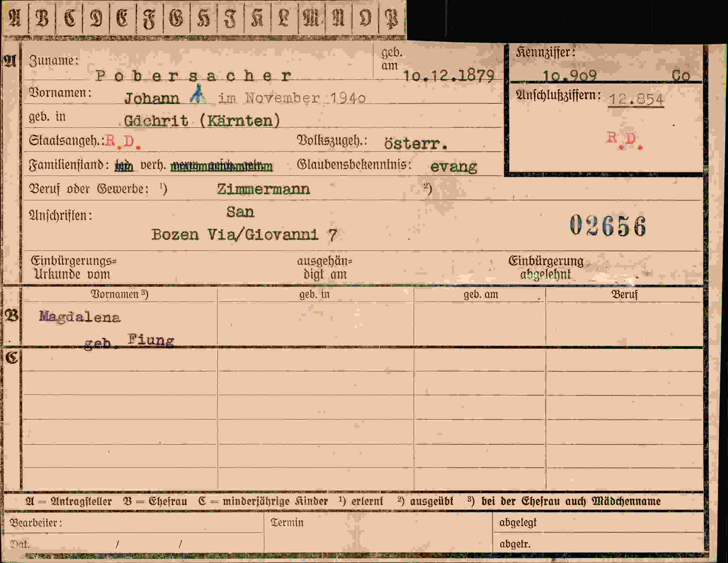
Task: Click the "abgelegt" label
Action: tap(518, 523)
